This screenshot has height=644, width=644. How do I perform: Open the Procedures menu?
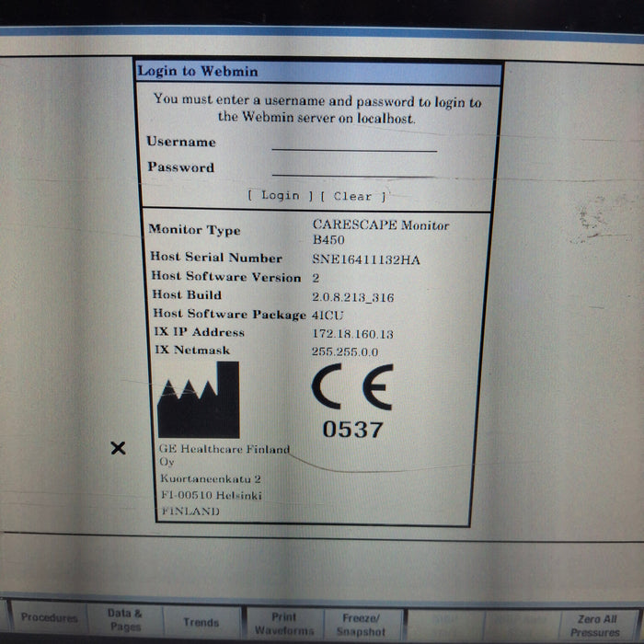pyautogui.click(x=50, y=617)
